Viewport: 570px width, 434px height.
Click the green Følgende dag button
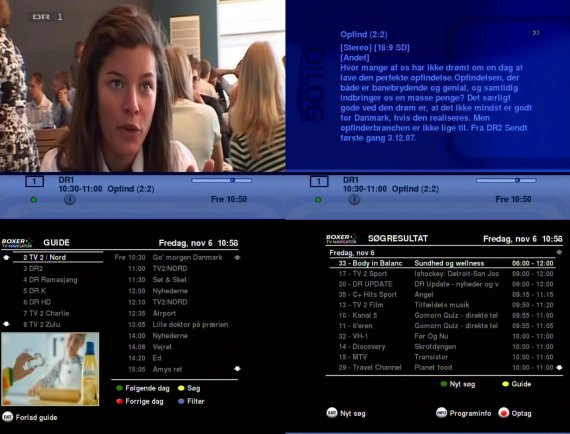(142, 388)
